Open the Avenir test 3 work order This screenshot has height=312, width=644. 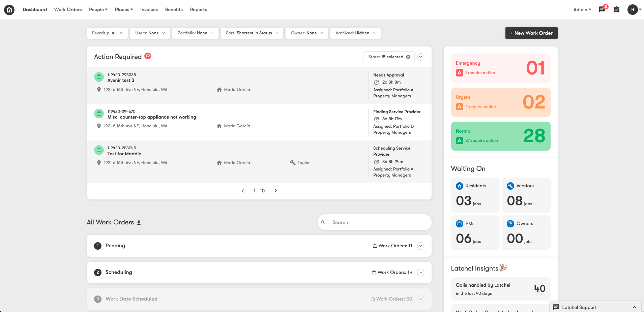pos(121,80)
